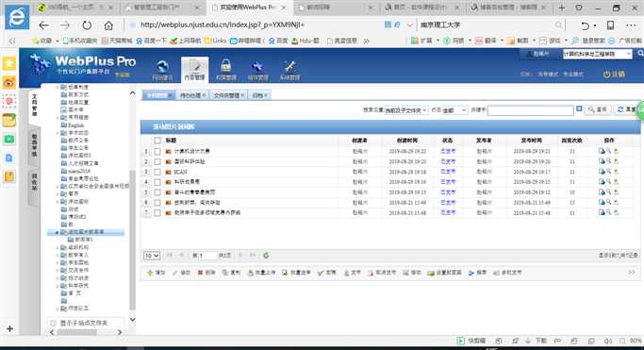Click the 查询 search button
644x350 pixels.
597,109
